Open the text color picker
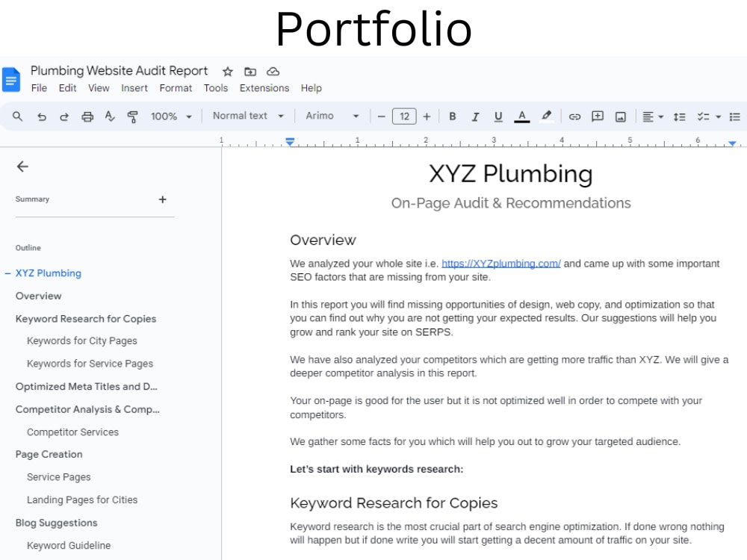 tap(522, 116)
